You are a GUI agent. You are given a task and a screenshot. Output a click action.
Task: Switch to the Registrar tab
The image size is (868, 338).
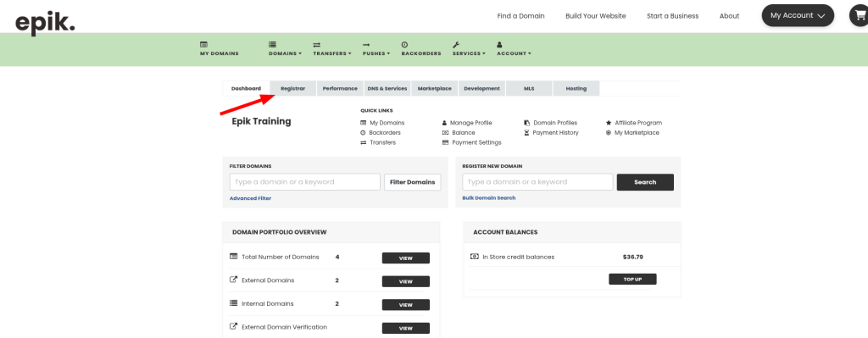(292, 88)
